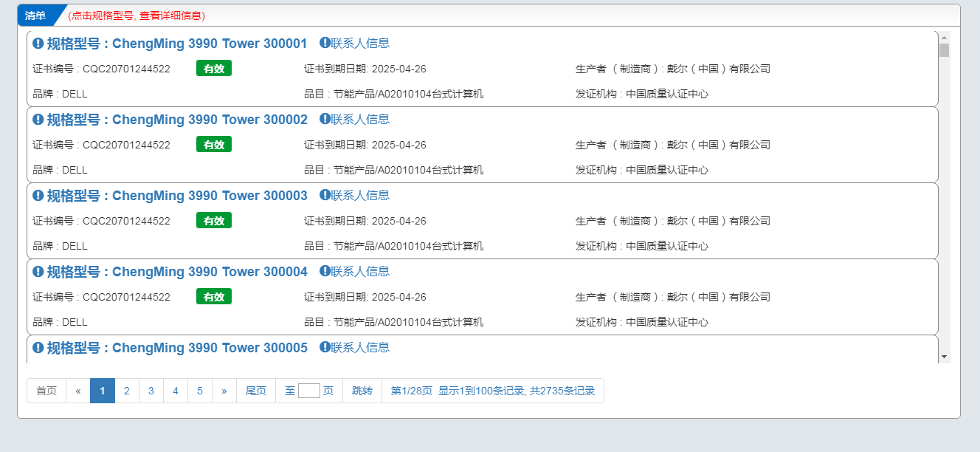Click 证书到期日期 2025-04-26 in Tower 300002 card
Viewport: 980px width, 452px height.
(x=365, y=145)
